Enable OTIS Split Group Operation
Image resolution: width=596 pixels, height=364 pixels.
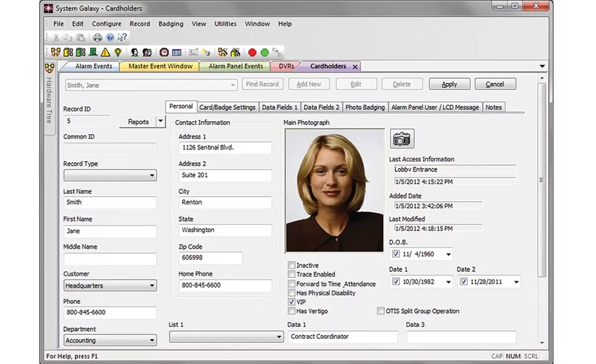coord(381,311)
